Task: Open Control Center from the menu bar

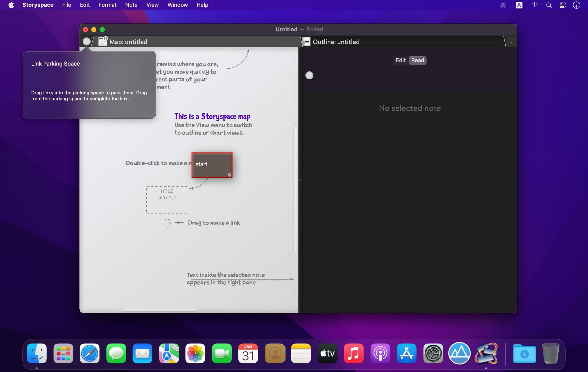Action: click(x=562, y=5)
